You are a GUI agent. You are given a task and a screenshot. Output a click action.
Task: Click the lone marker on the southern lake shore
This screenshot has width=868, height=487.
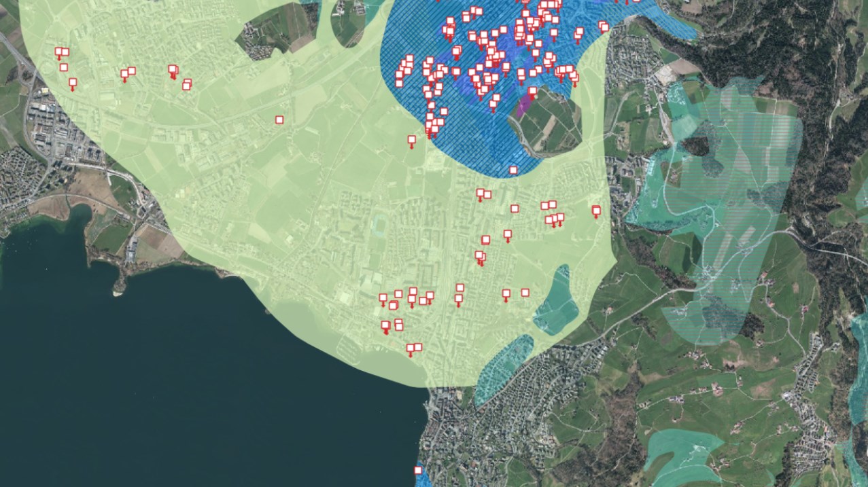point(418,470)
